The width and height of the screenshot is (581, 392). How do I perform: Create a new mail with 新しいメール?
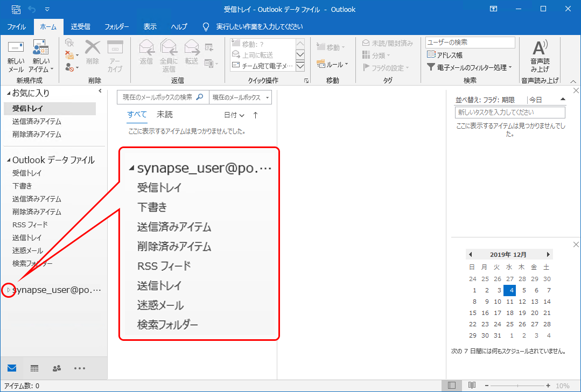(x=16, y=57)
